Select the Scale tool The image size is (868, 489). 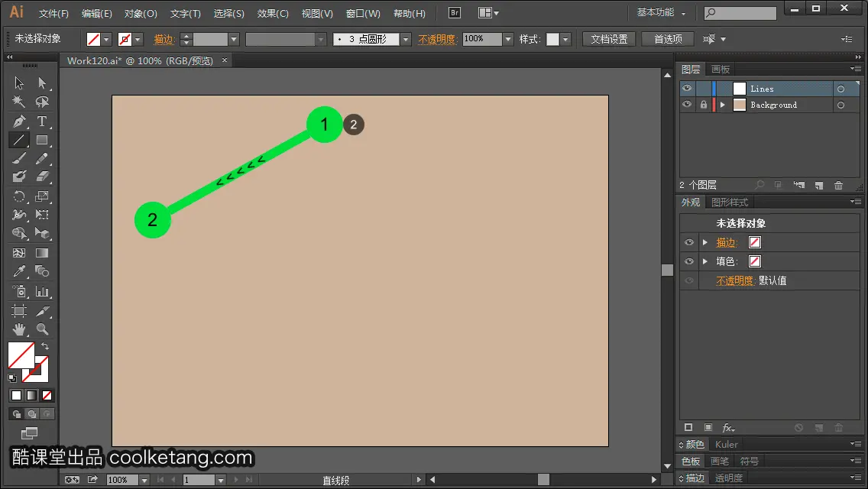(42, 196)
